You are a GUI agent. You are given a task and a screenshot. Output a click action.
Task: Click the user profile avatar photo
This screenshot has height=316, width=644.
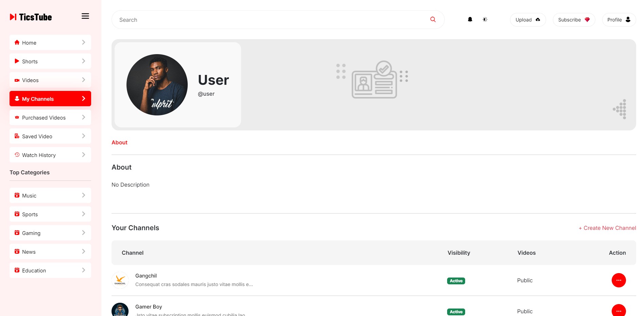tap(157, 85)
